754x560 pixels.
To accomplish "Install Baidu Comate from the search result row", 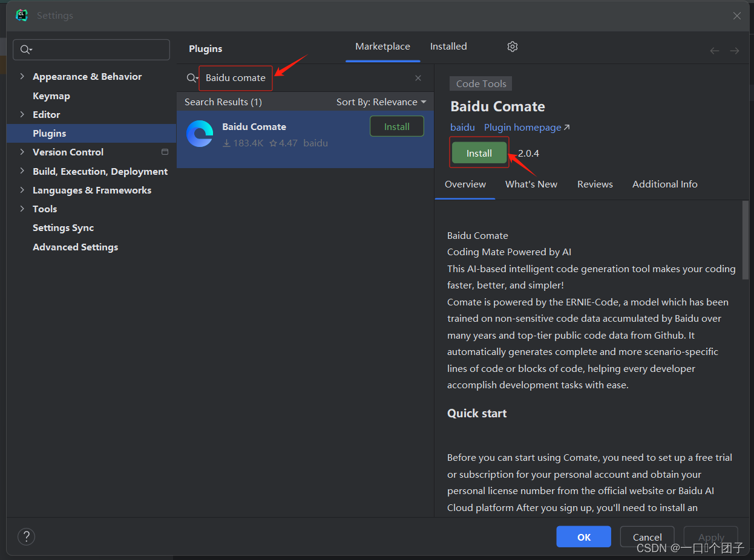I will click(x=397, y=126).
